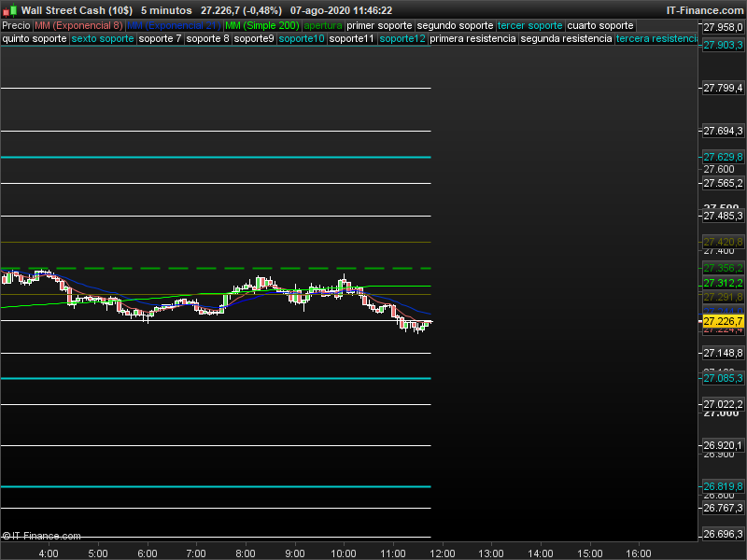747x560 pixels.
Task: Click the cyan 27.629,8 price axis label
Action: point(723,157)
